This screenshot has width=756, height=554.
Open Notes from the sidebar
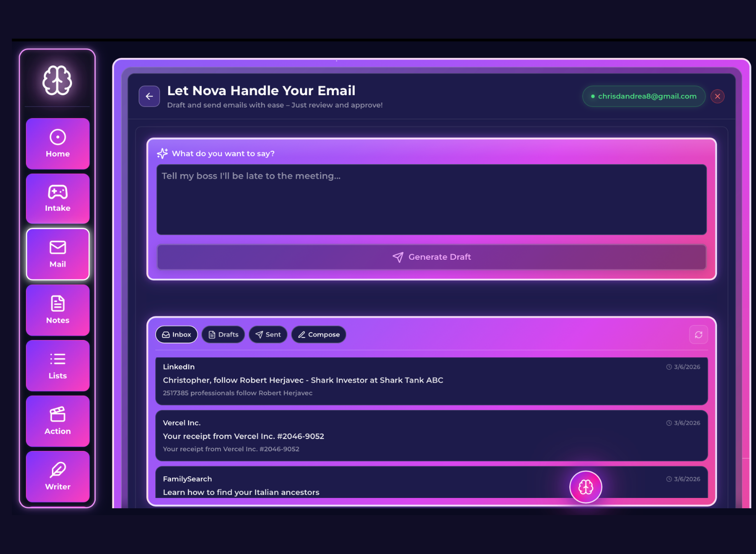tap(57, 310)
